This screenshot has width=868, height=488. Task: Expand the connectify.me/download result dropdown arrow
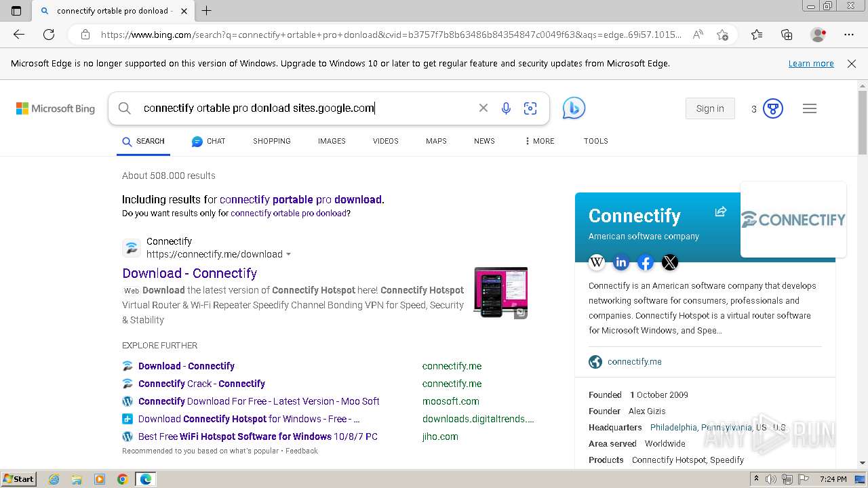tap(288, 254)
